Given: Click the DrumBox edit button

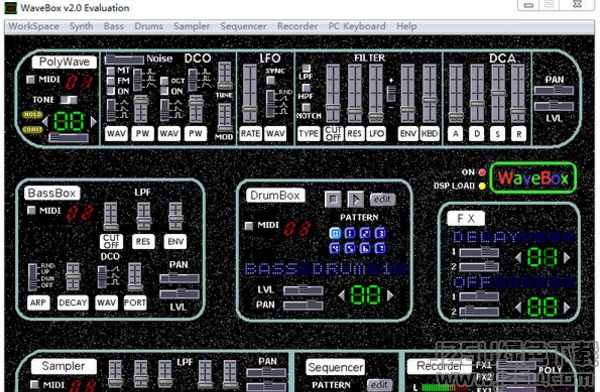Looking at the screenshot, I should 382,199.
